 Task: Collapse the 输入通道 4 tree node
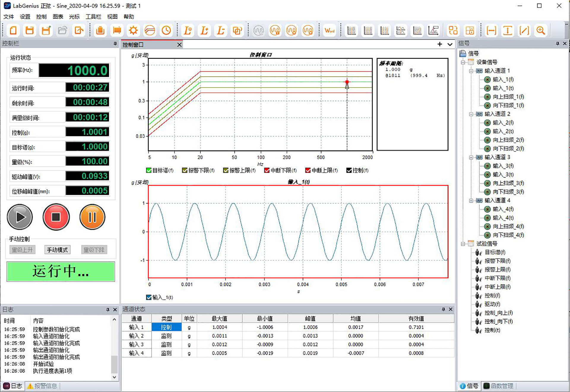pos(471,201)
